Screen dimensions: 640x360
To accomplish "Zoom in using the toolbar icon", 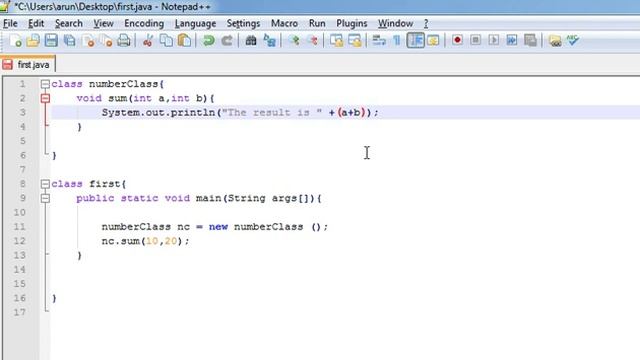I will tap(294, 40).
